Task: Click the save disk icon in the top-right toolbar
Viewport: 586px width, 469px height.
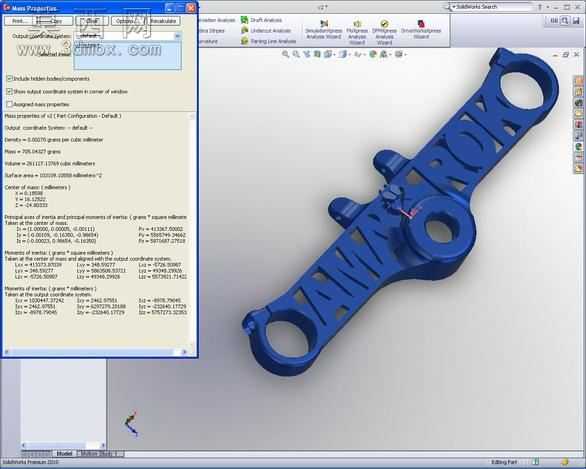Action: [576, 21]
